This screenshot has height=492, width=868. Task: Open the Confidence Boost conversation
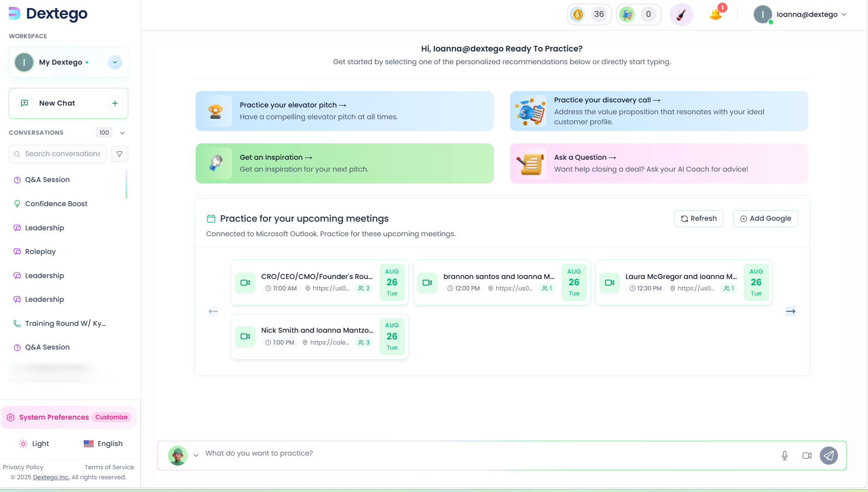pyautogui.click(x=56, y=204)
